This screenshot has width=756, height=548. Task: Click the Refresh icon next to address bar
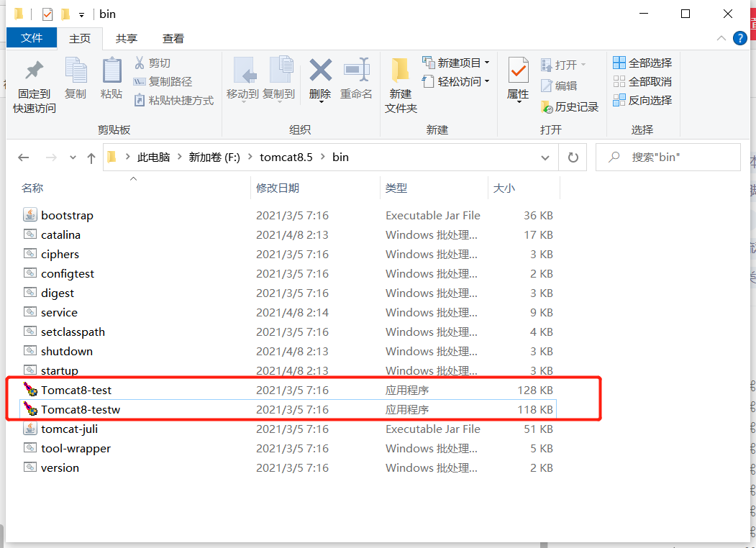point(573,157)
